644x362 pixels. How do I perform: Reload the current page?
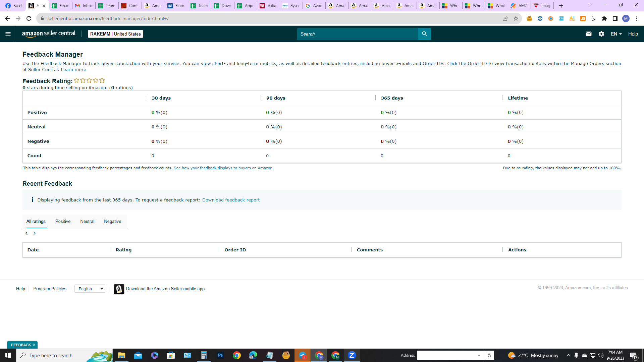[29, 18]
